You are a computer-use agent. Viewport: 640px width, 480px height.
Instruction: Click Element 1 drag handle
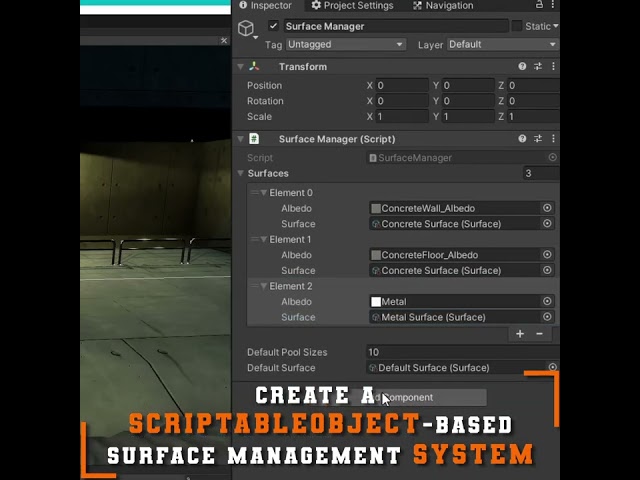(x=254, y=239)
